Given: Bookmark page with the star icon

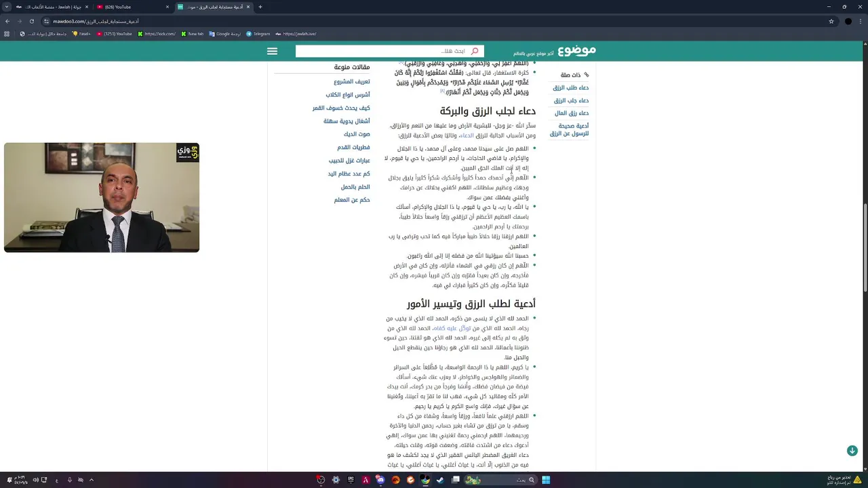Looking at the screenshot, I should (831, 21).
